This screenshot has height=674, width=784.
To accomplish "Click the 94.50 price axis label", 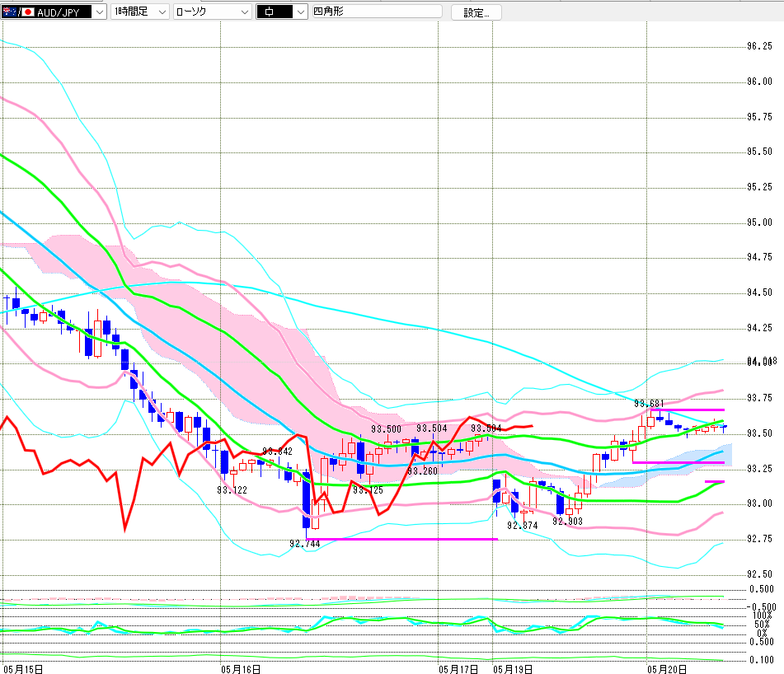I will tap(759, 293).
